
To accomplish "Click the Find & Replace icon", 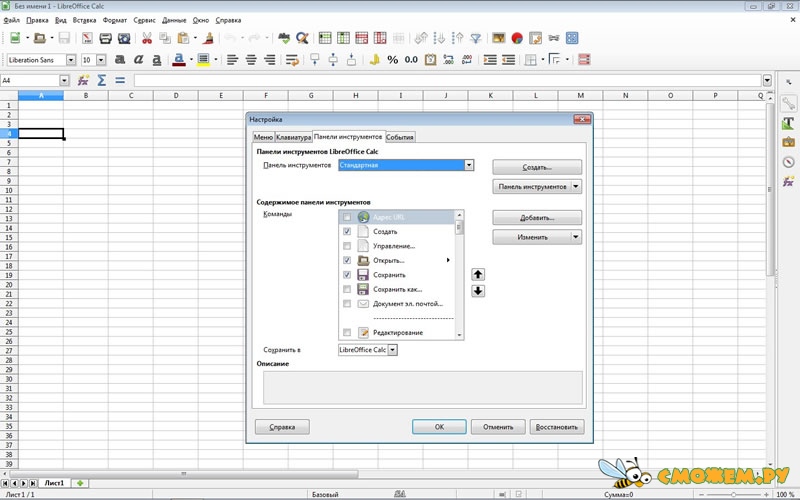I will coord(302,38).
